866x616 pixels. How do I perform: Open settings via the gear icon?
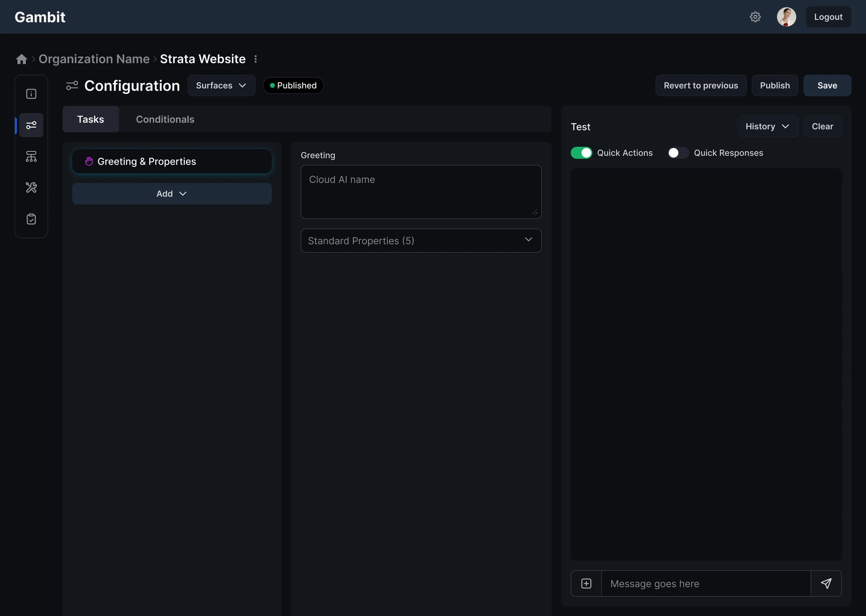coord(755,17)
